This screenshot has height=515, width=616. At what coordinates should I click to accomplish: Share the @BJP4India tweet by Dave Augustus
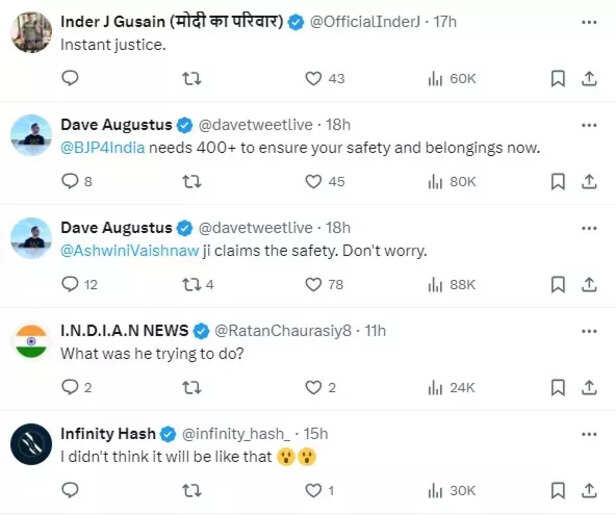click(589, 181)
